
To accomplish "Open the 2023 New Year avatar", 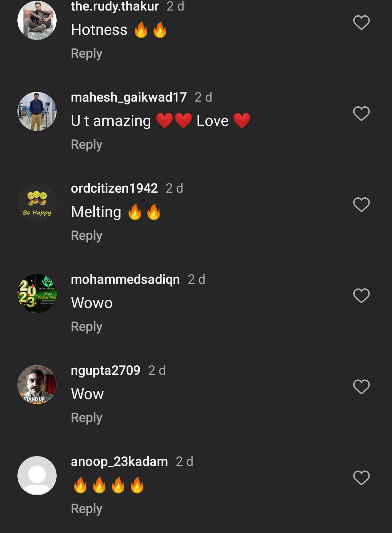I will tap(37, 294).
